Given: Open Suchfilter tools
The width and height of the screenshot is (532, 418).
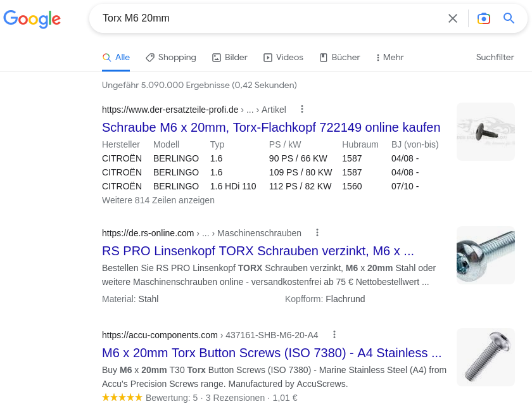Looking at the screenshot, I should 495,58.
